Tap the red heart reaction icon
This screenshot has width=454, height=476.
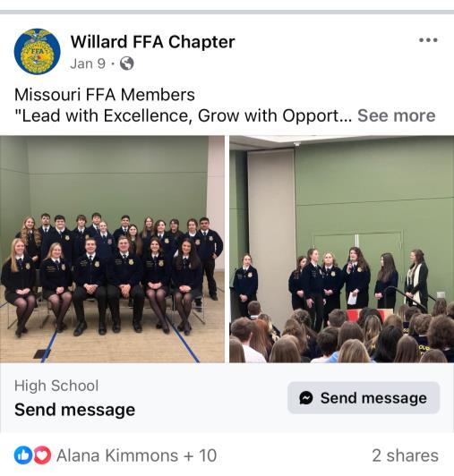(x=42, y=455)
